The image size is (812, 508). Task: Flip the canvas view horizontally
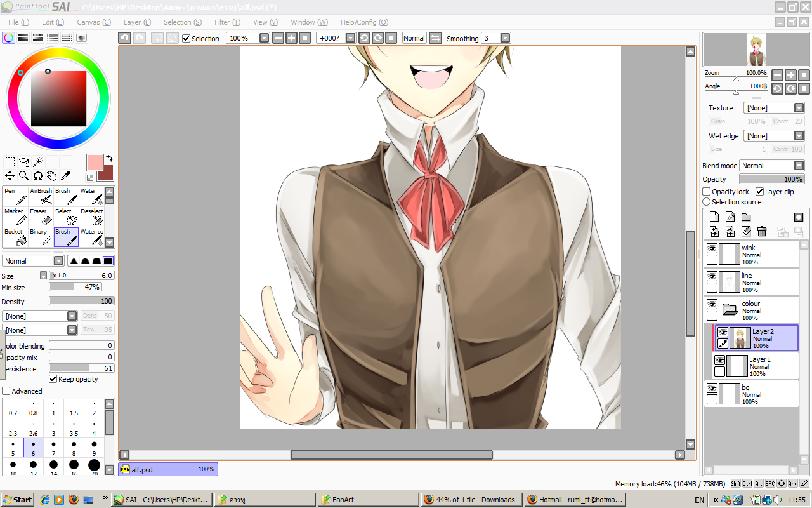[435, 38]
